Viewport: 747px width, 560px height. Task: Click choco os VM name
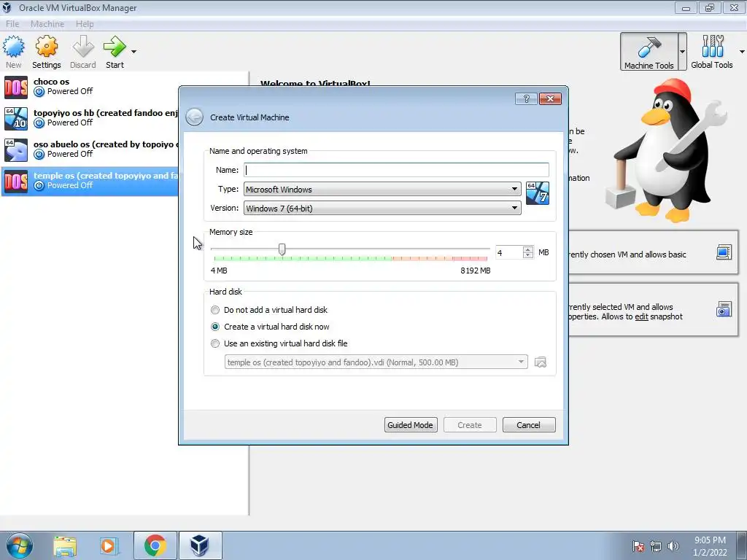point(52,82)
